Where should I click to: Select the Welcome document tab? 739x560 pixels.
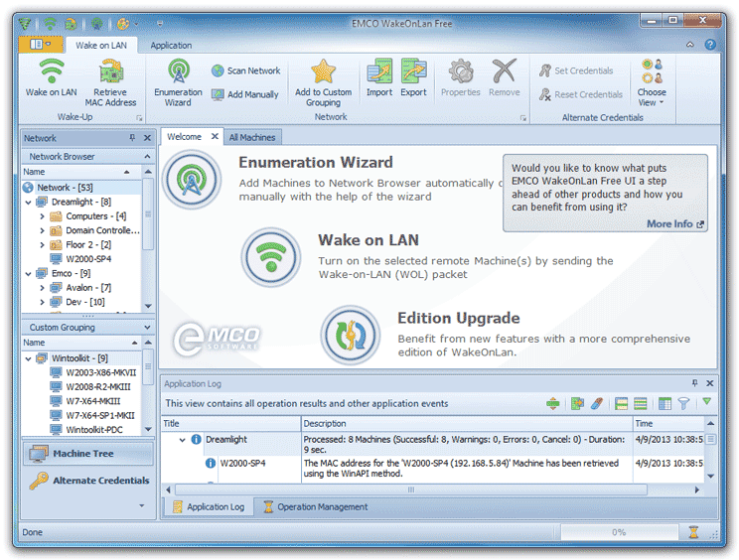[185, 137]
